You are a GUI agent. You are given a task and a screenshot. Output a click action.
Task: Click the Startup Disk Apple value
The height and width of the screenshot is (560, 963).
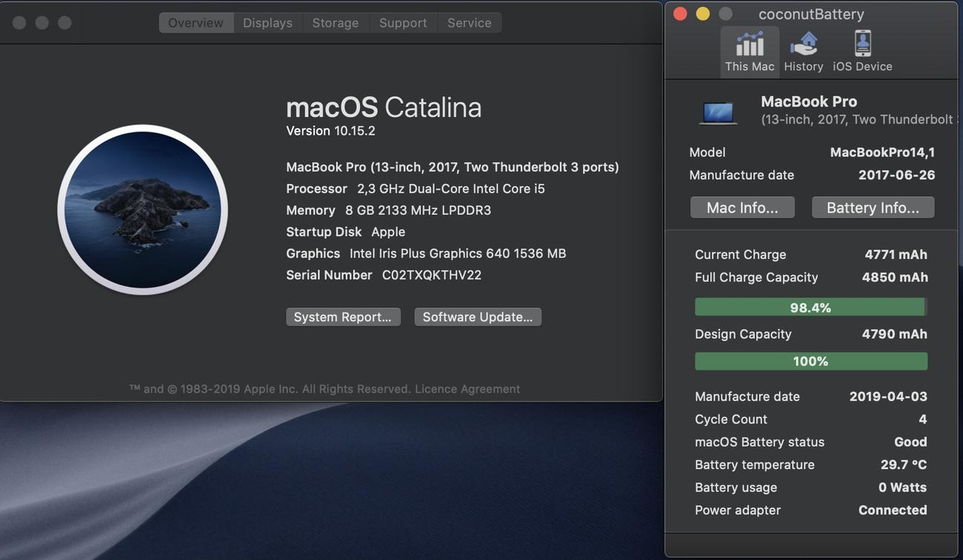388,232
